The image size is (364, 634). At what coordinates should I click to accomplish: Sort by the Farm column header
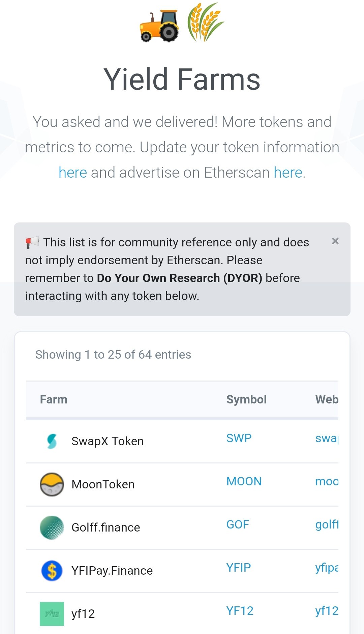54,399
